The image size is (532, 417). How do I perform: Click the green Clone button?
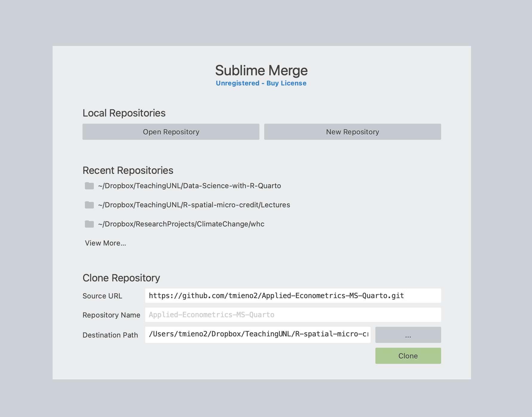pos(408,356)
